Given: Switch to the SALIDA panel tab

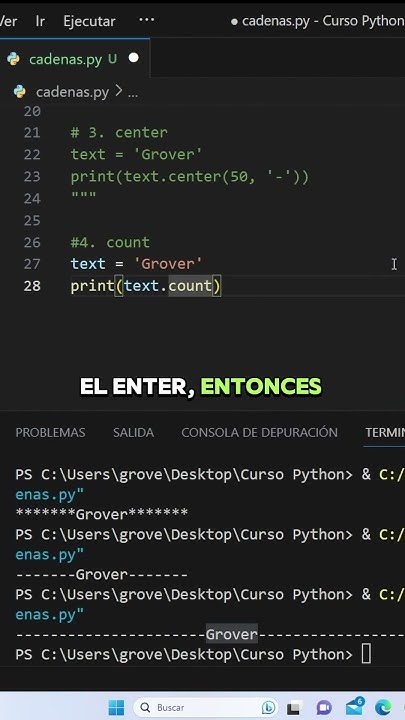Looking at the screenshot, I should pos(134,433).
